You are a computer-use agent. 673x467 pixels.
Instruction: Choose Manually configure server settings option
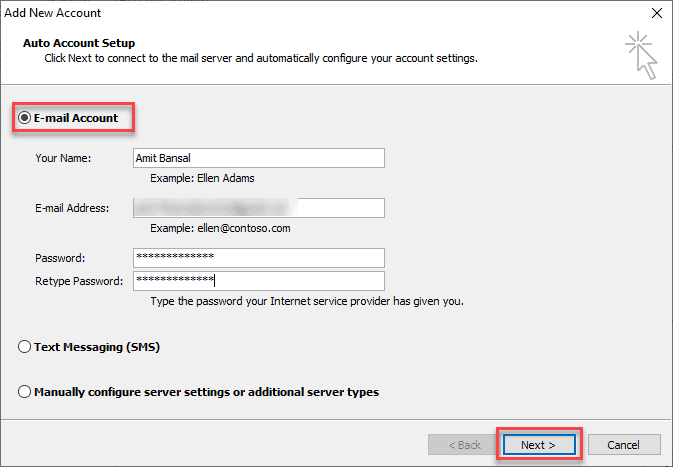pos(24,392)
